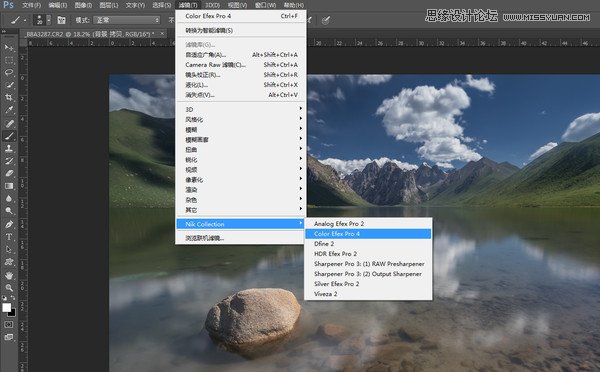Select the Crop tool

click(x=9, y=97)
